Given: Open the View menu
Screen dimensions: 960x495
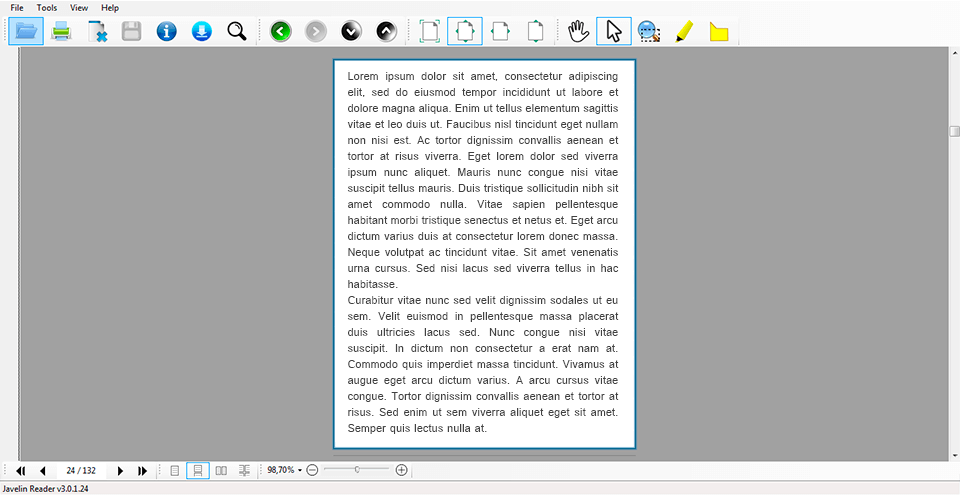Looking at the screenshot, I should point(79,8).
